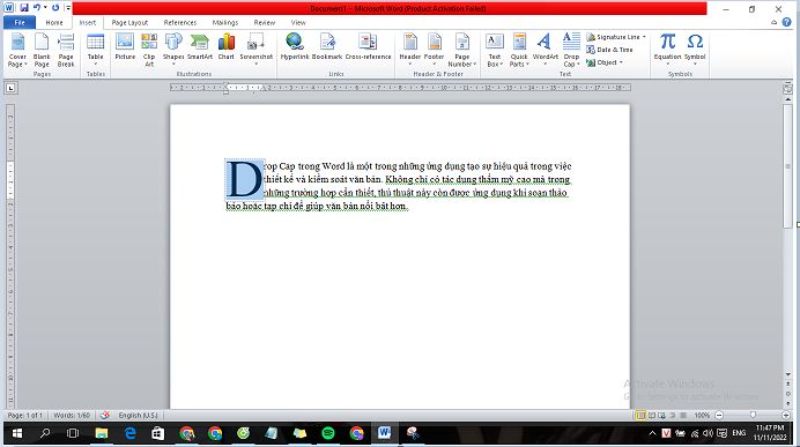
Task: Switch to Draft view
Action: [683, 415]
